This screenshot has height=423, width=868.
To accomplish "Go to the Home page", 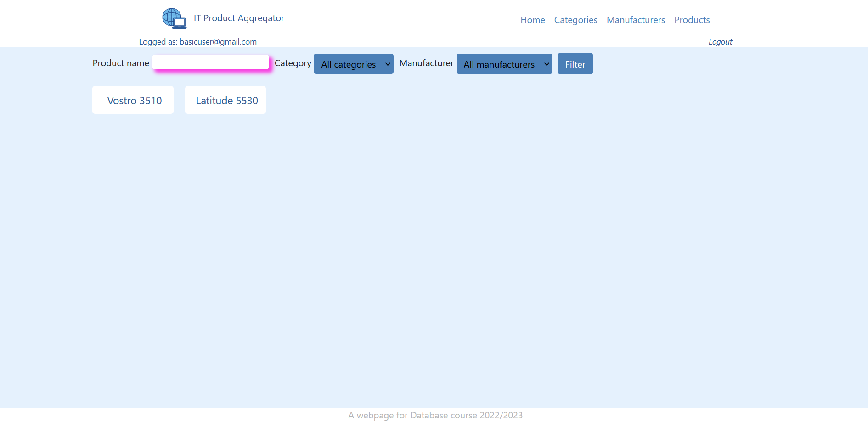I will (x=532, y=20).
